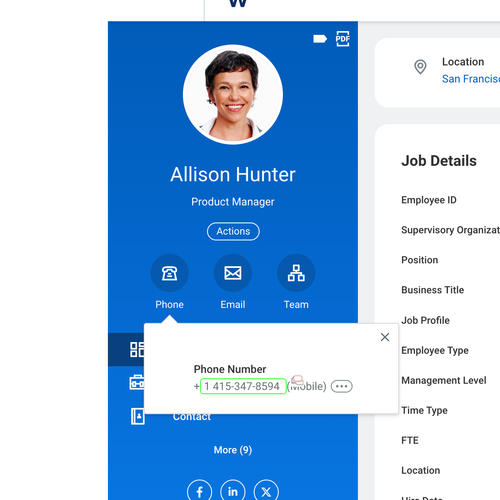Click the Employee ID label
500x500 pixels.
[429, 200]
